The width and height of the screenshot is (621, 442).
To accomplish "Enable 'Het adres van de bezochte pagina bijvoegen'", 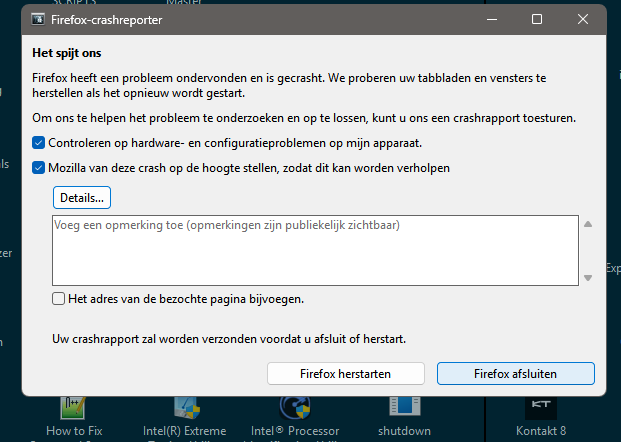I will pyautogui.click(x=59, y=299).
